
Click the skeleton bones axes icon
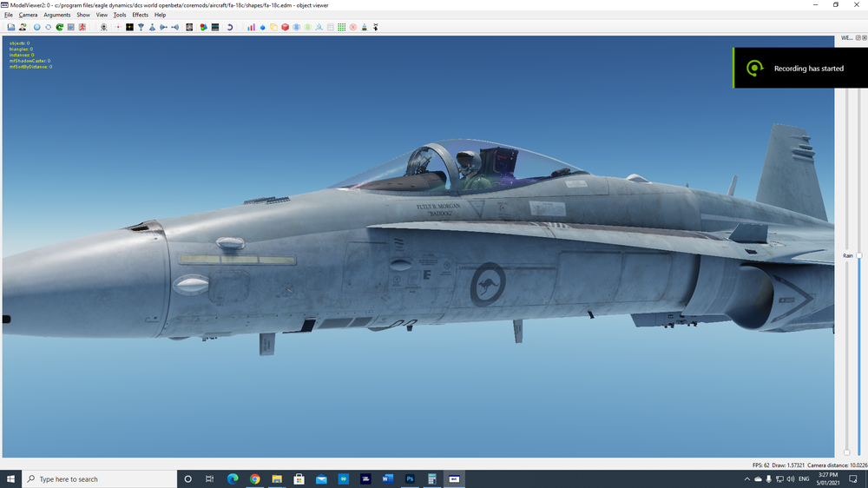coord(319,27)
